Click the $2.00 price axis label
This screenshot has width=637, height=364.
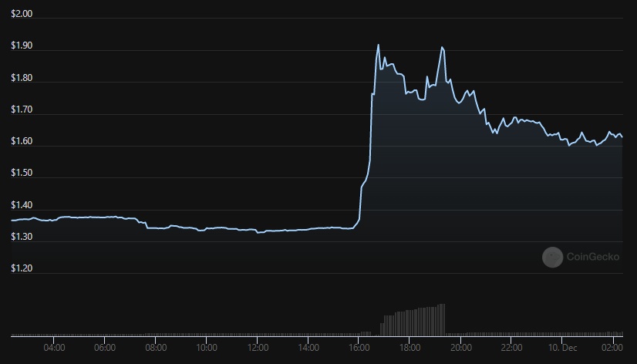(x=22, y=14)
